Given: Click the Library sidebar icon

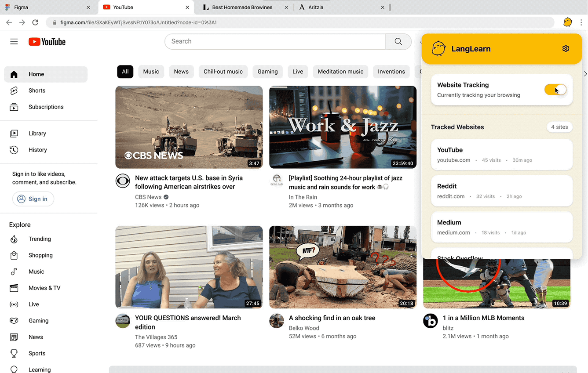Looking at the screenshot, I should coord(14,134).
